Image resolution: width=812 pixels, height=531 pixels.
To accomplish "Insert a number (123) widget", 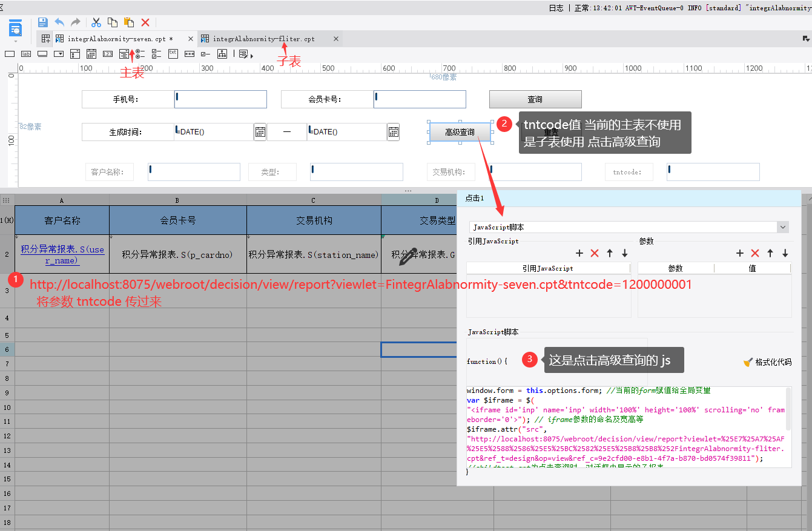I will tap(108, 54).
